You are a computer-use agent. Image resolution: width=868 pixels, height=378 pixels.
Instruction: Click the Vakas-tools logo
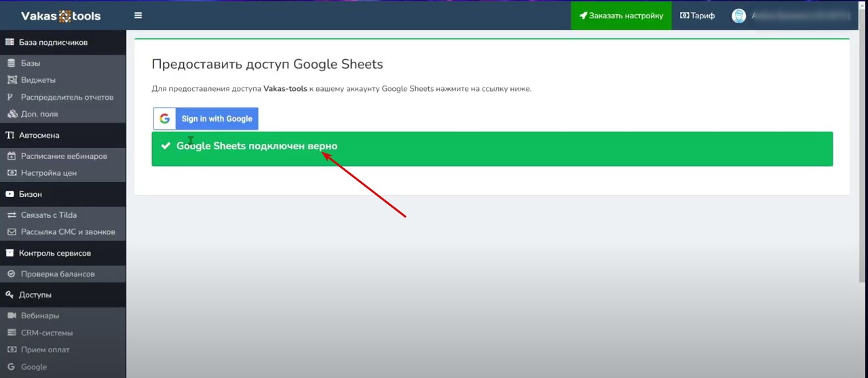tap(61, 16)
